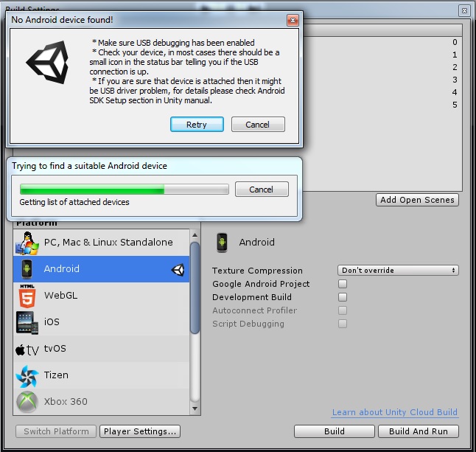Screen dimensions: 476x452
Task: Toggle the Script Debugging checkbox
Action: pos(343,324)
